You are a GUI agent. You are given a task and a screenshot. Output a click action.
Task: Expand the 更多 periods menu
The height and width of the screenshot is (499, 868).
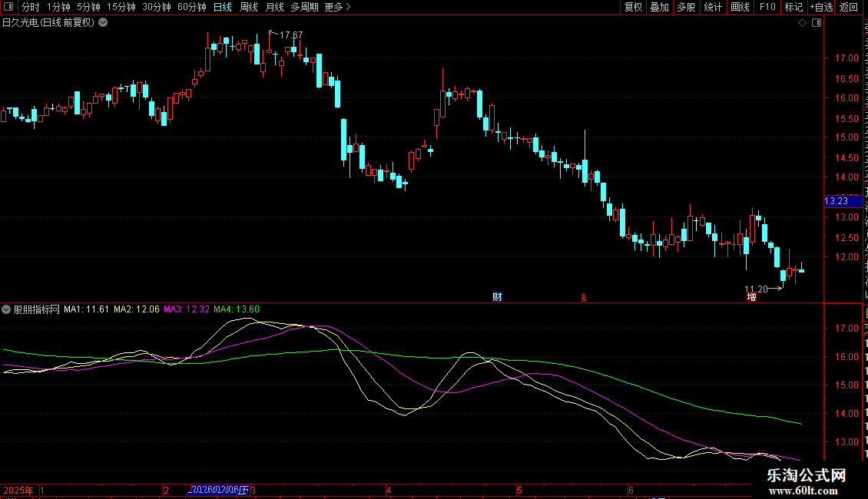coord(337,7)
